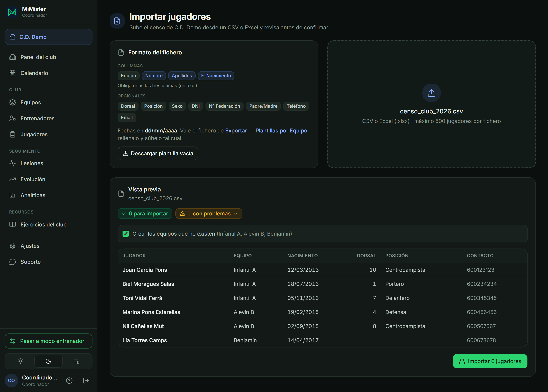This screenshot has height=392, width=548.
Task: Click the Importar jugadores header file icon
Action: click(117, 21)
